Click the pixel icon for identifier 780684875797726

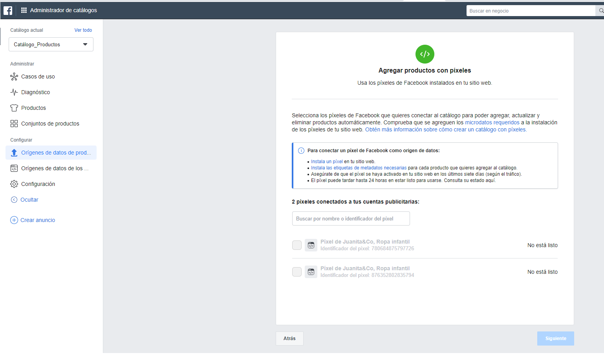point(311,245)
